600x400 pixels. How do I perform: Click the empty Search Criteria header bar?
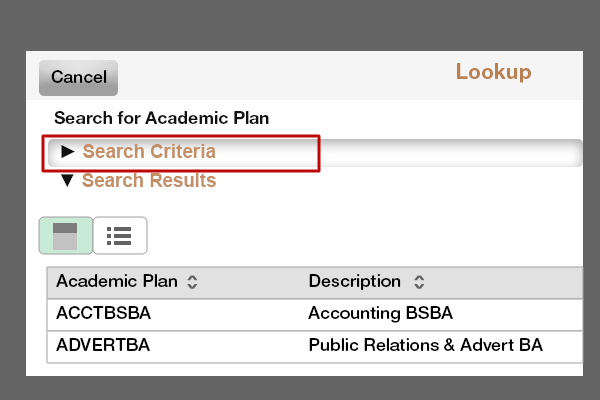pos(451,153)
